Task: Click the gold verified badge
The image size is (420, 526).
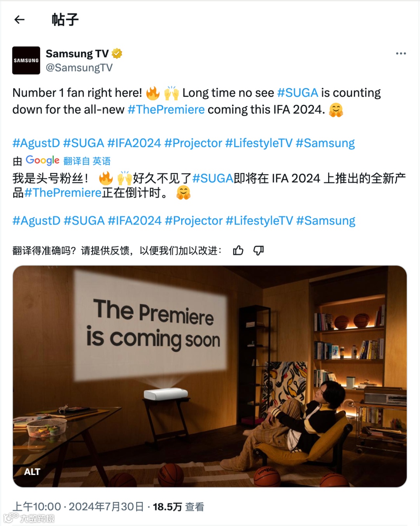Action: pyautogui.click(x=117, y=53)
